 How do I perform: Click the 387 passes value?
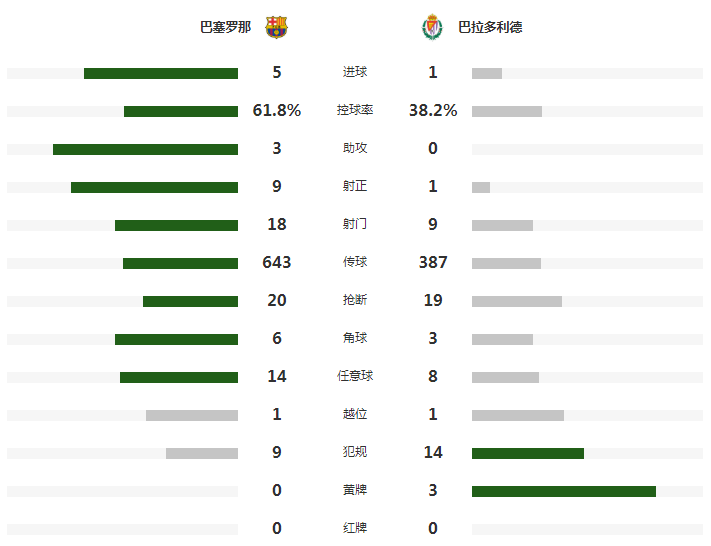click(x=433, y=262)
